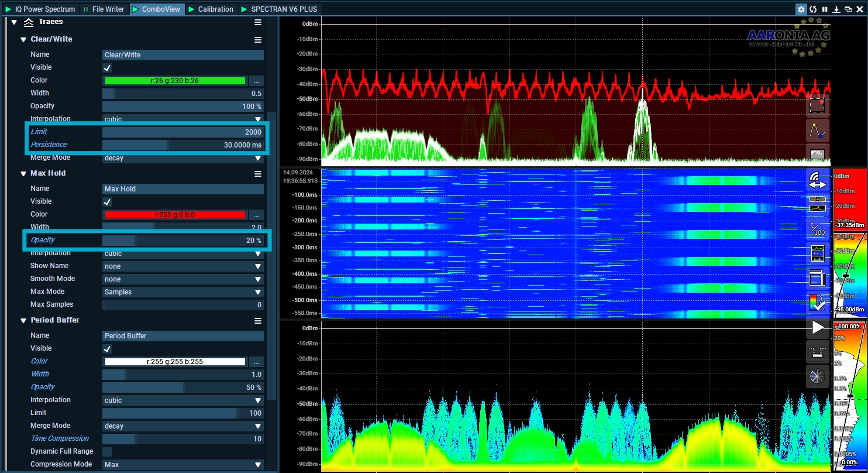The width and height of the screenshot is (868, 473).
Task: Click the dotted selection rectangle icon
Action: point(817,105)
